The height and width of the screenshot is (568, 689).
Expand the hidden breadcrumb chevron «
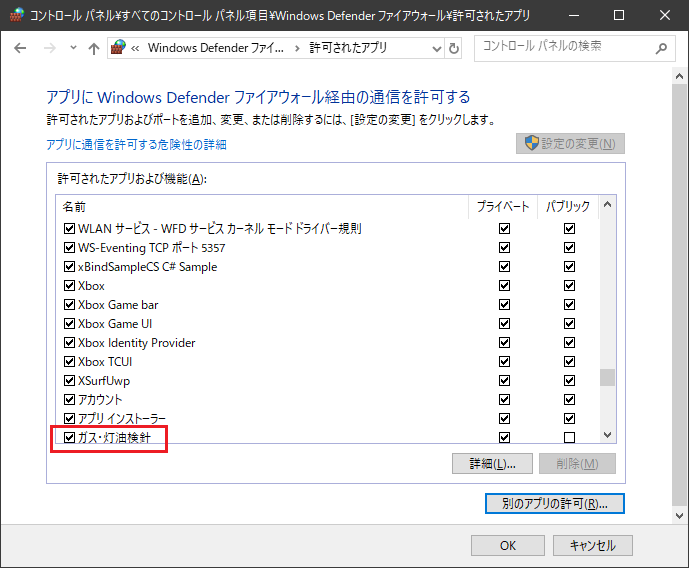pos(135,48)
